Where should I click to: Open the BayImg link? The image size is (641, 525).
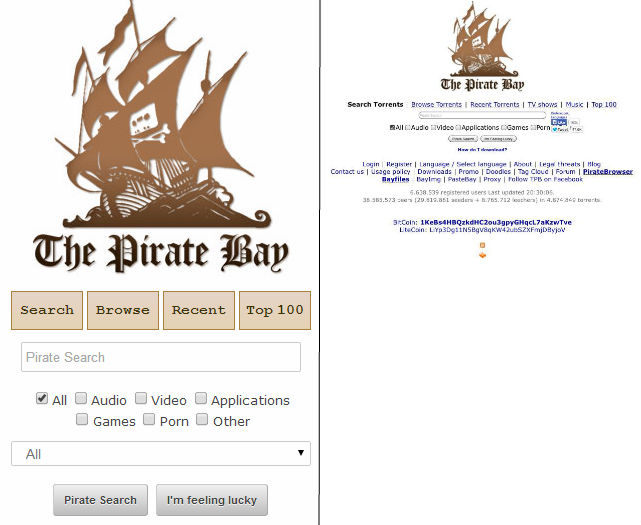(428, 179)
